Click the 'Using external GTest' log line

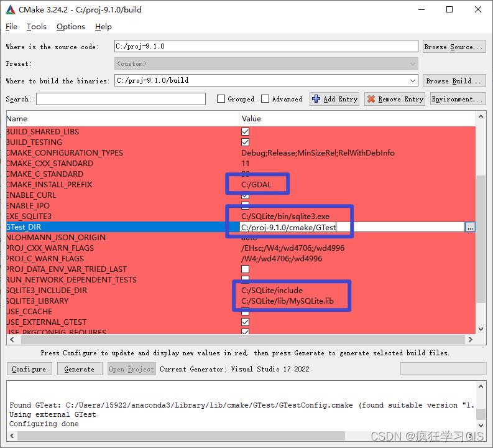[53, 414]
